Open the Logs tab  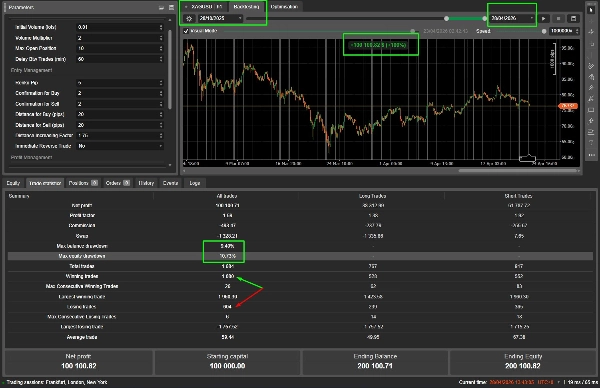point(195,183)
